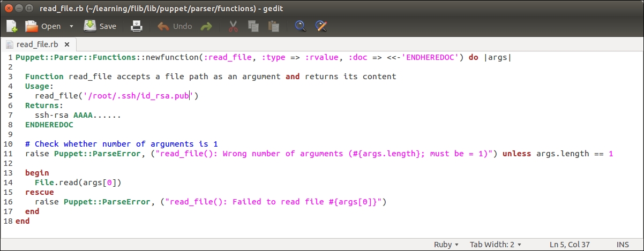644x251 pixels.
Task: Click the Ln 5, Col 37 position indicator
Action: coord(570,245)
